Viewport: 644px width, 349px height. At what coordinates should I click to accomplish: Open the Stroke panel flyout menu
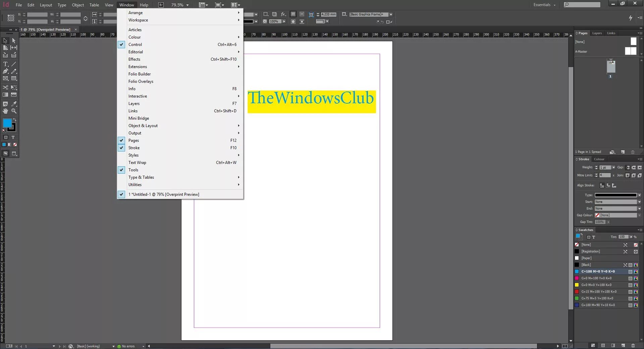[640, 159]
